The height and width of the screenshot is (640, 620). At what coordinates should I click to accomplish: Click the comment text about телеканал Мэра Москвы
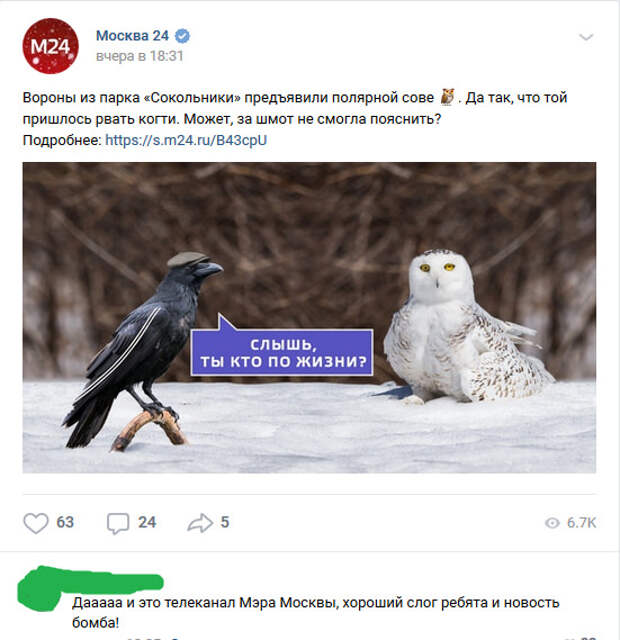click(x=316, y=613)
